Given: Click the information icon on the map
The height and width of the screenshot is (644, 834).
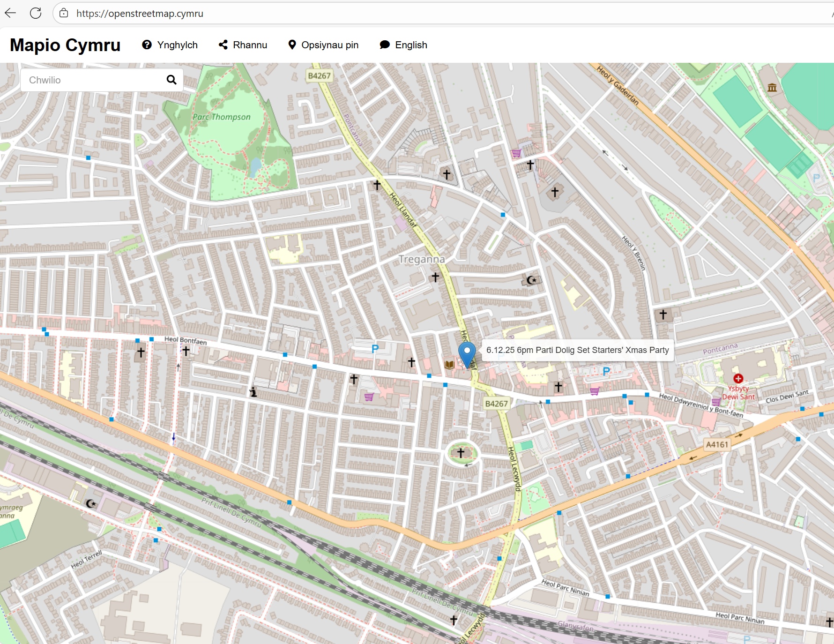Looking at the screenshot, I should coord(253,392).
